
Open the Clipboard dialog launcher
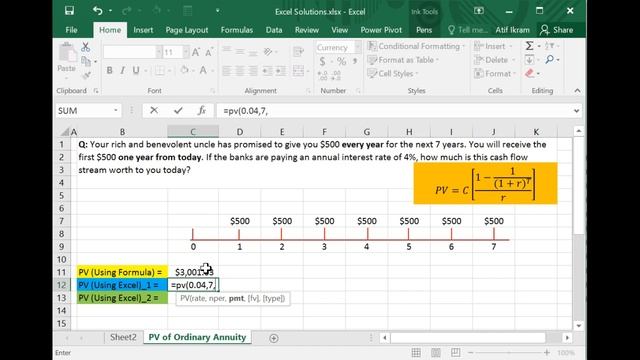point(96,91)
